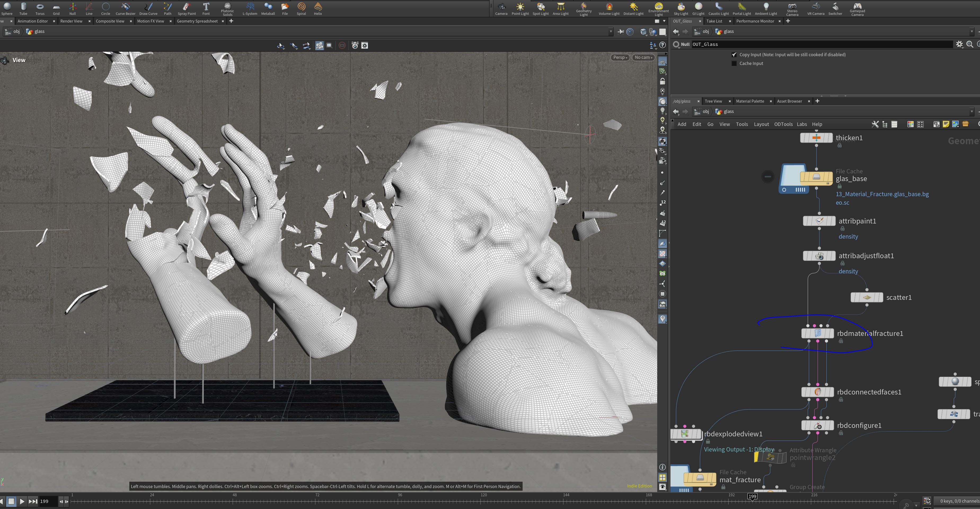
Task: Enable the Cache Input checkbox
Action: tap(734, 64)
